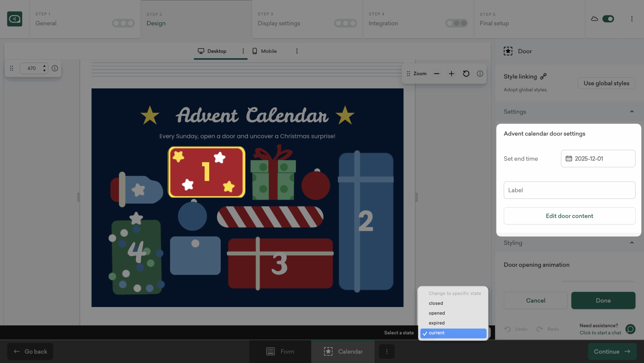
Task: Open the chat bubble assistance icon
Action: click(630, 329)
